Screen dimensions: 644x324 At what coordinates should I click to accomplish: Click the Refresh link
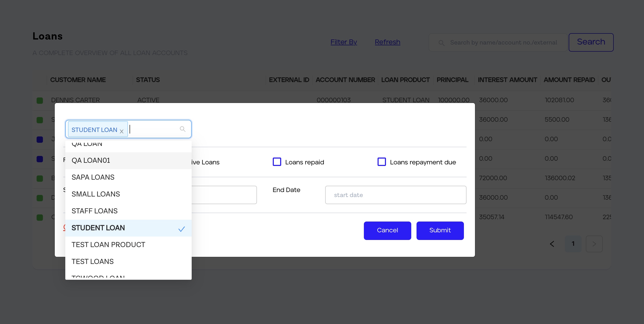tap(387, 42)
